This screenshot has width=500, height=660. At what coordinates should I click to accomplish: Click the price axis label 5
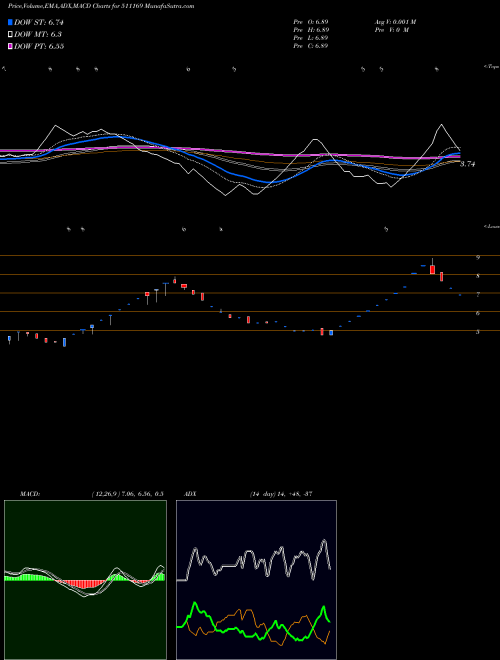click(478, 332)
